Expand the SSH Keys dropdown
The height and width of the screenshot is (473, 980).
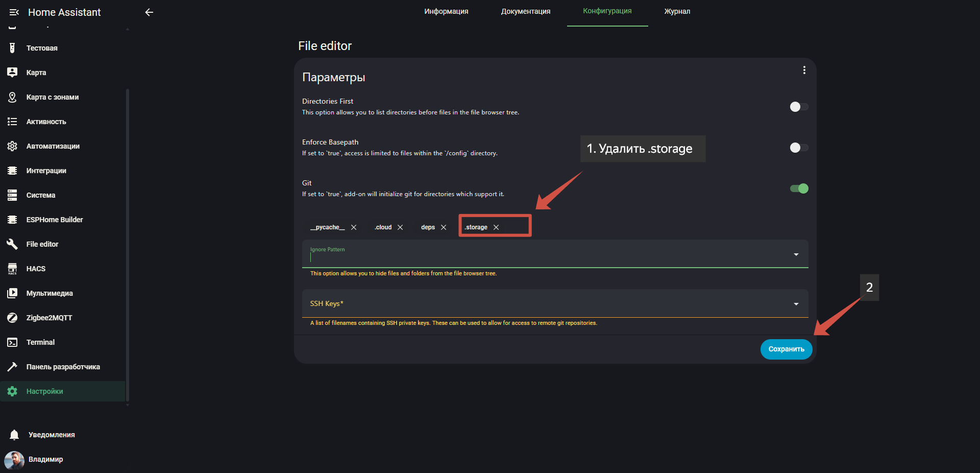(796, 304)
